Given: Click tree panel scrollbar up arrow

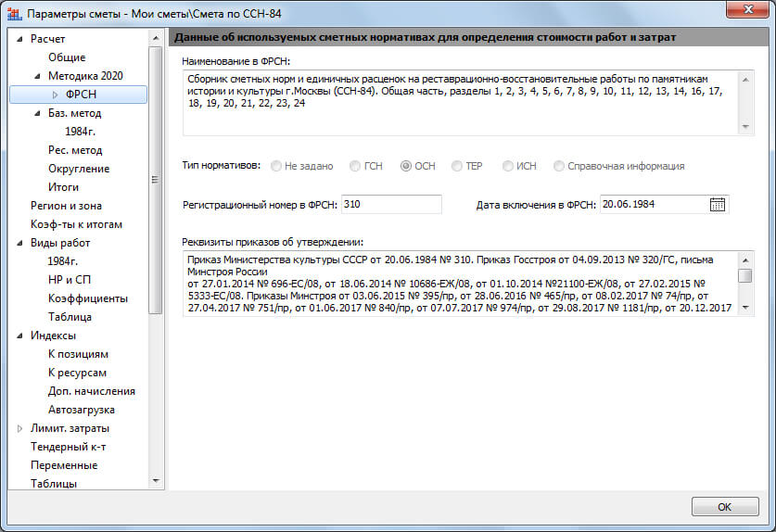Looking at the screenshot, I should coord(156,38).
